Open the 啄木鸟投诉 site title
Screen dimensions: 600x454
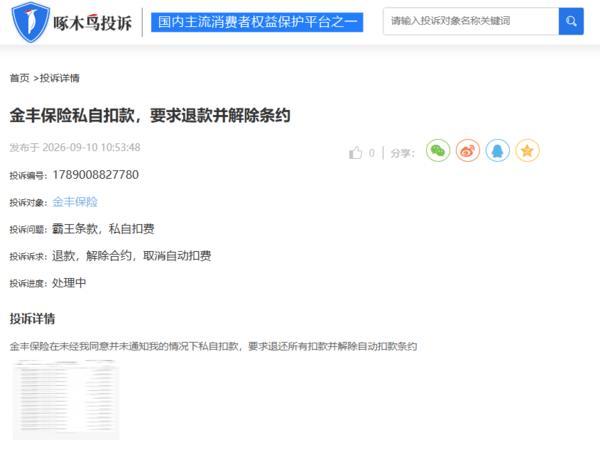[93, 23]
